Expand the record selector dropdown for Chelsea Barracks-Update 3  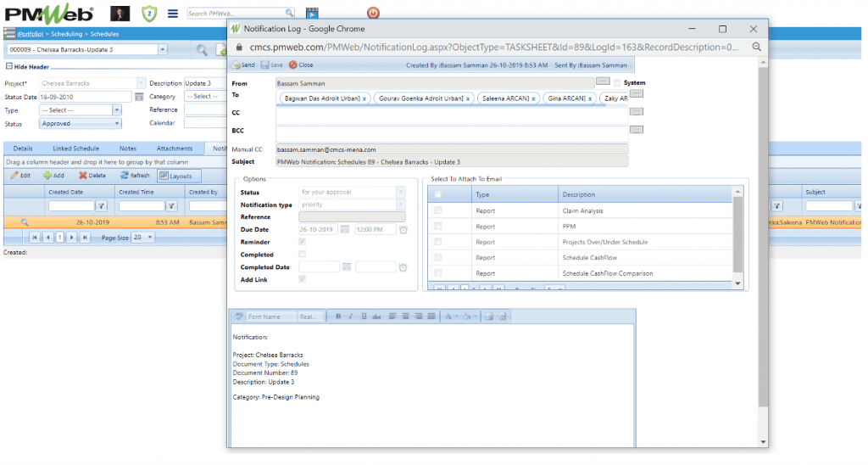pyautogui.click(x=162, y=50)
